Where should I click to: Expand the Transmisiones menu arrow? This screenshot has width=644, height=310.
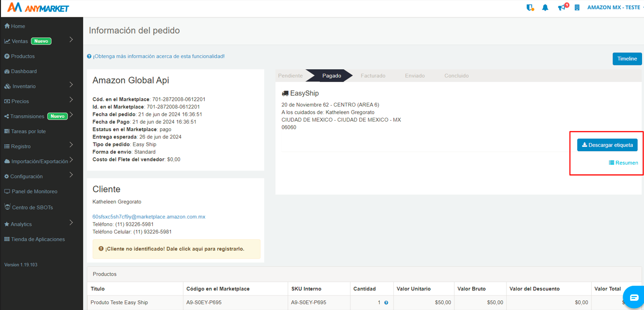click(71, 115)
